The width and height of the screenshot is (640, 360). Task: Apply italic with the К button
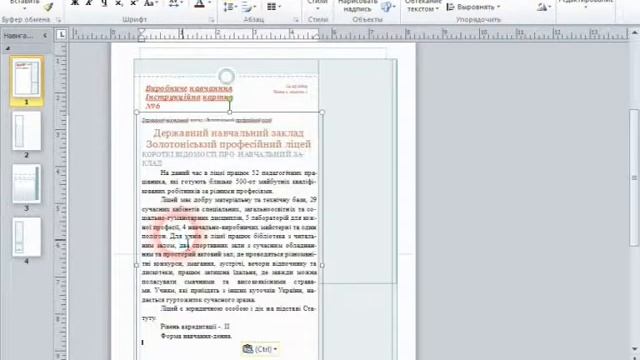89,3
